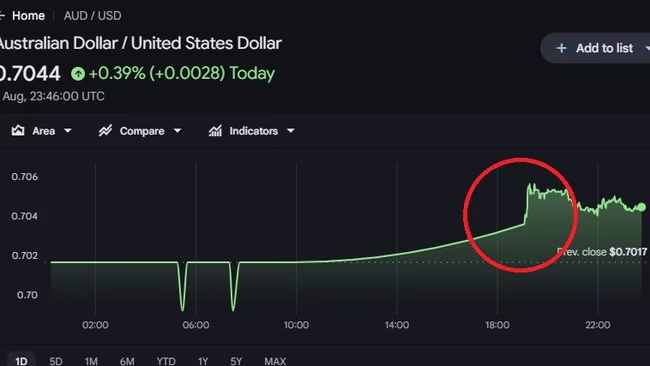650x366 pixels.
Task: Expand the Indicators dropdown arrow
Action: (x=291, y=131)
